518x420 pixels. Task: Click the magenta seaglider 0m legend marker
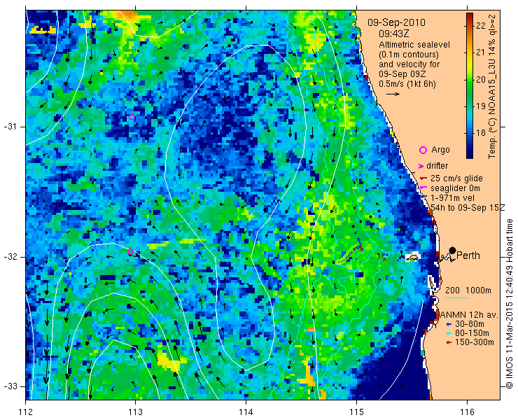tap(423, 188)
